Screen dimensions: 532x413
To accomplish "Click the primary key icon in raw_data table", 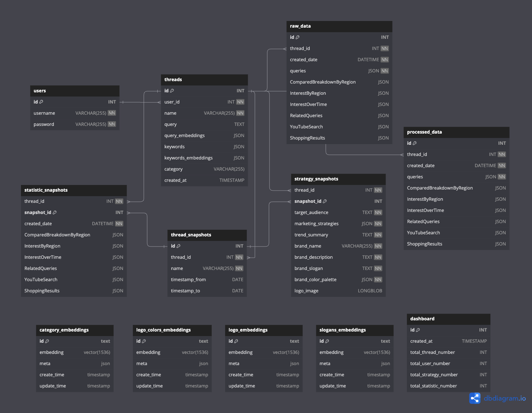I will click(x=297, y=37).
